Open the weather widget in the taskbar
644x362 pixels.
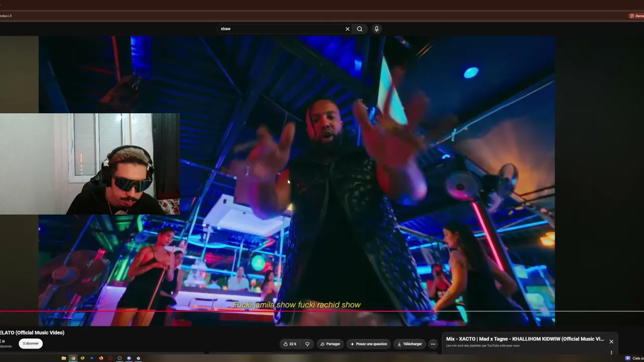pos(634,358)
